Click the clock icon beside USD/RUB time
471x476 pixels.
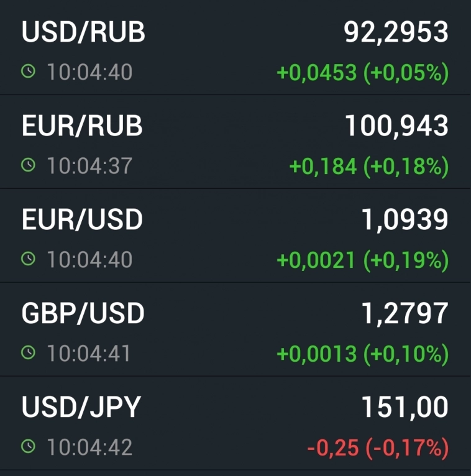coord(28,72)
